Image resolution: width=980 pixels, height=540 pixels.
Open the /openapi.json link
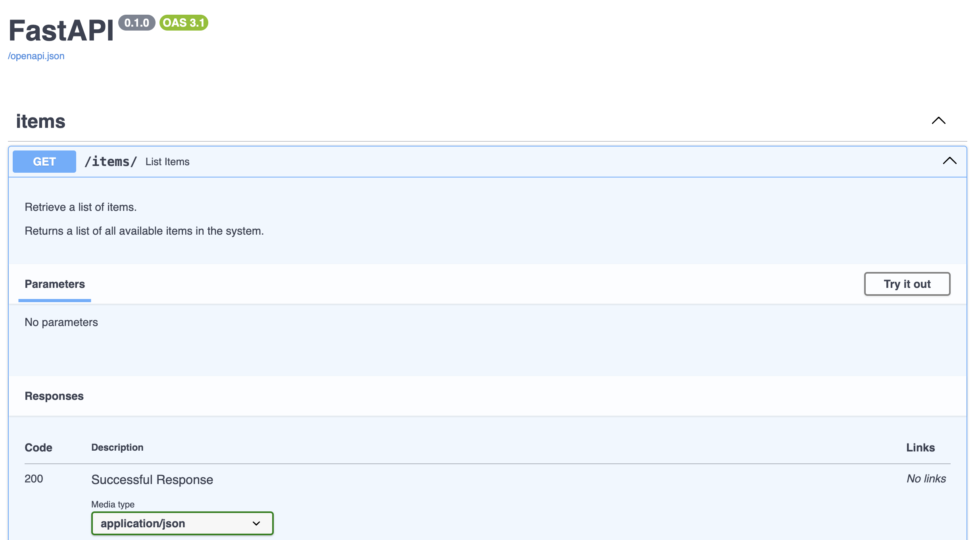point(36,56)
